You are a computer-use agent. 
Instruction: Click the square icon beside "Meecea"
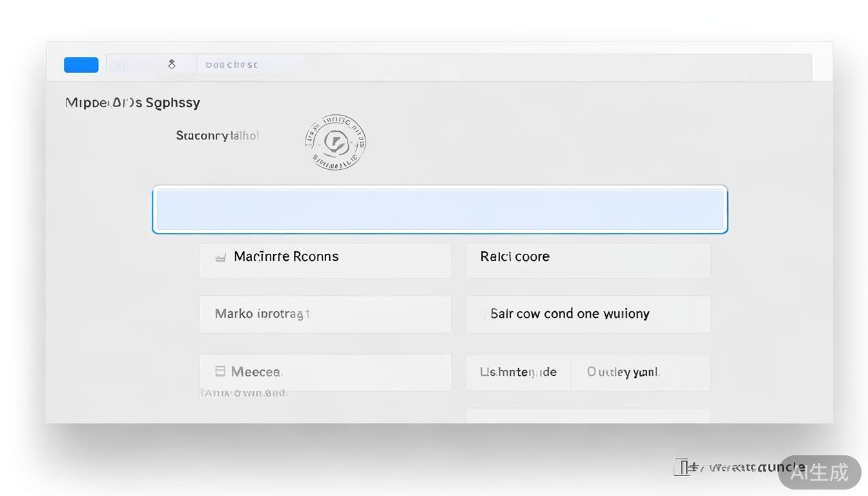(x=220, y=371)
